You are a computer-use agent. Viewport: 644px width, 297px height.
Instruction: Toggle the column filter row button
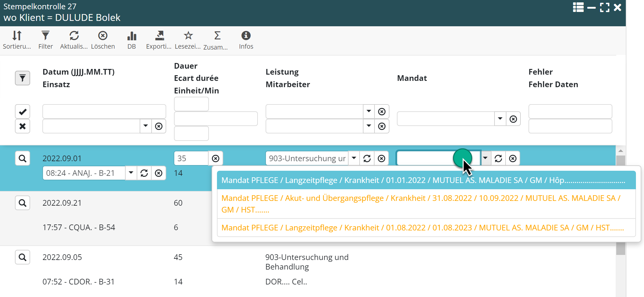coord(22,78)
